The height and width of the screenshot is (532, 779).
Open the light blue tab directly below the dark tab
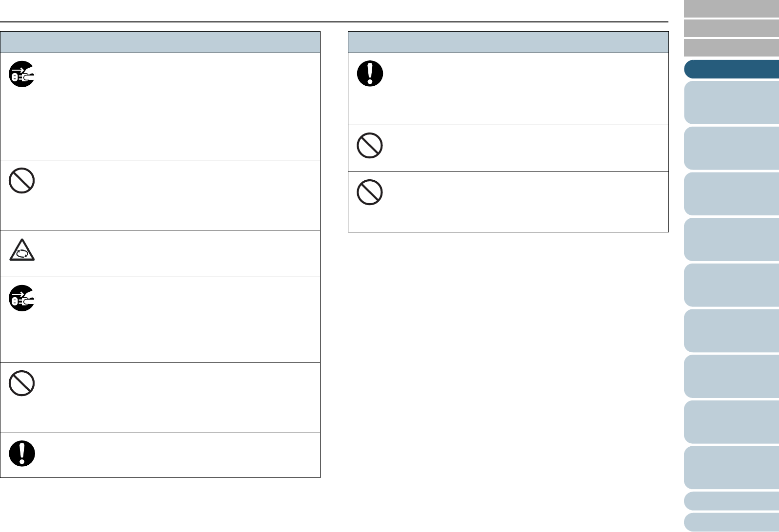point(731,102)
